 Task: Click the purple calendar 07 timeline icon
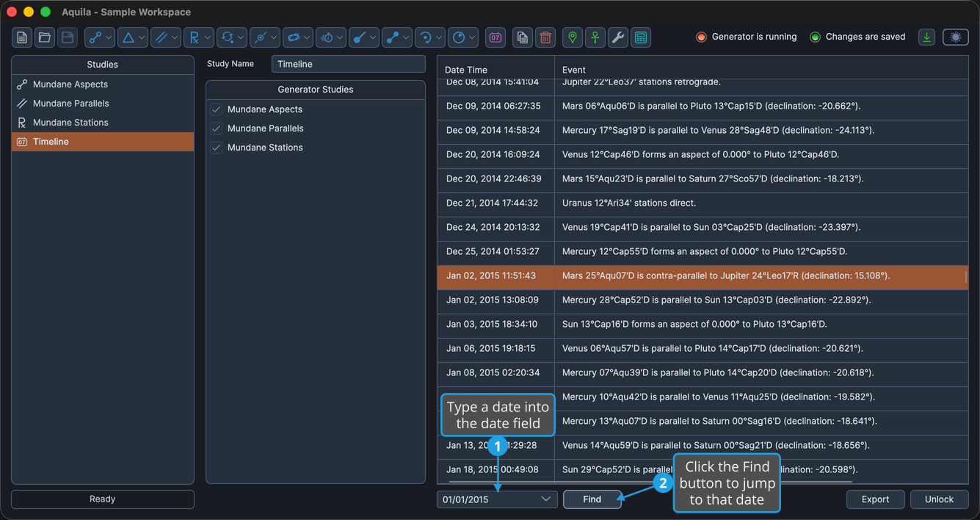pyautogui.click(x=496, y=37)
